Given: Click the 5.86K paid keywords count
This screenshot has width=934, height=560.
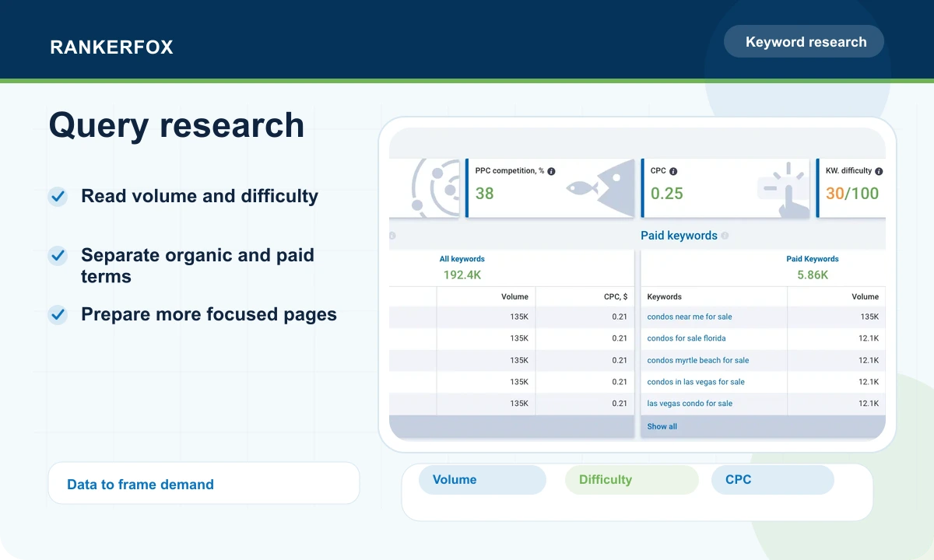Looking at the screenshot, I should tap(813, 275).
